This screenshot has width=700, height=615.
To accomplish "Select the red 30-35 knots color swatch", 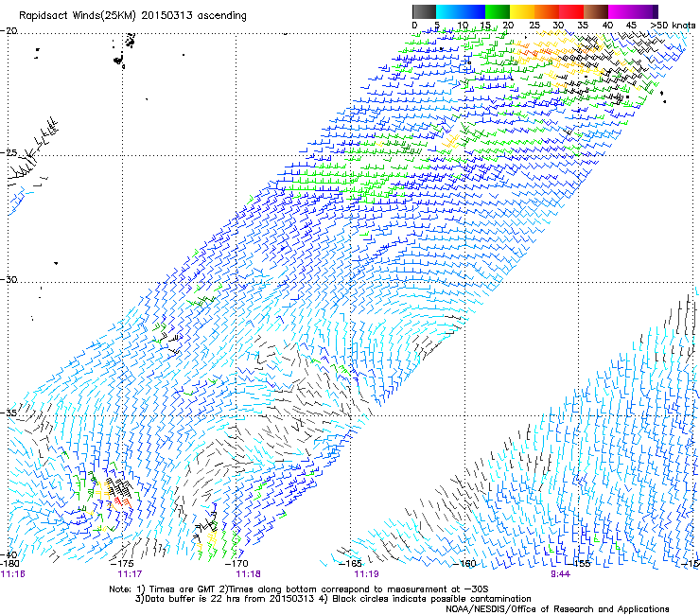I will [571, 11].
